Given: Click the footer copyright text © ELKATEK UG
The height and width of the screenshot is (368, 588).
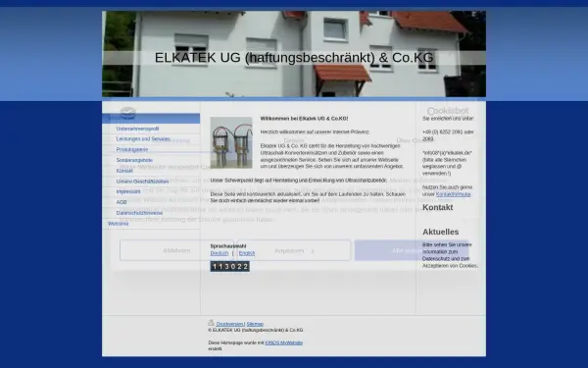Looking at the screenshot, I should tap(256, 330).
